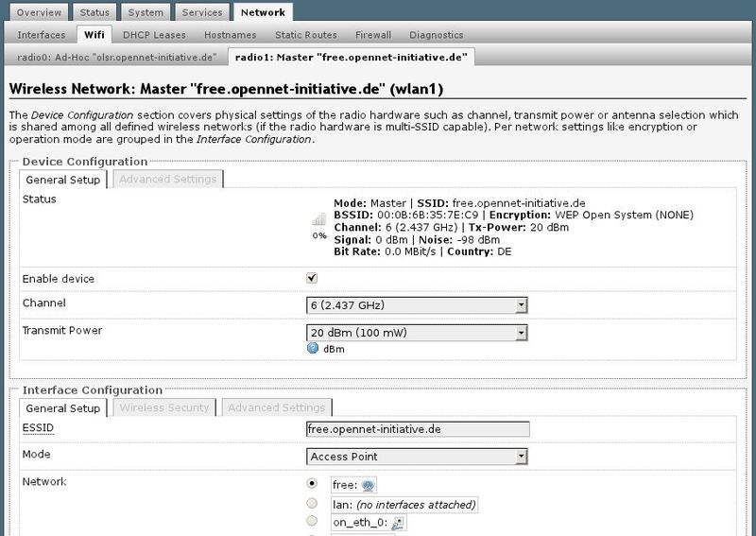756x536 pixels.
Task: Open Device Configuration Advanced Settings tab
Action: point(168,179)
